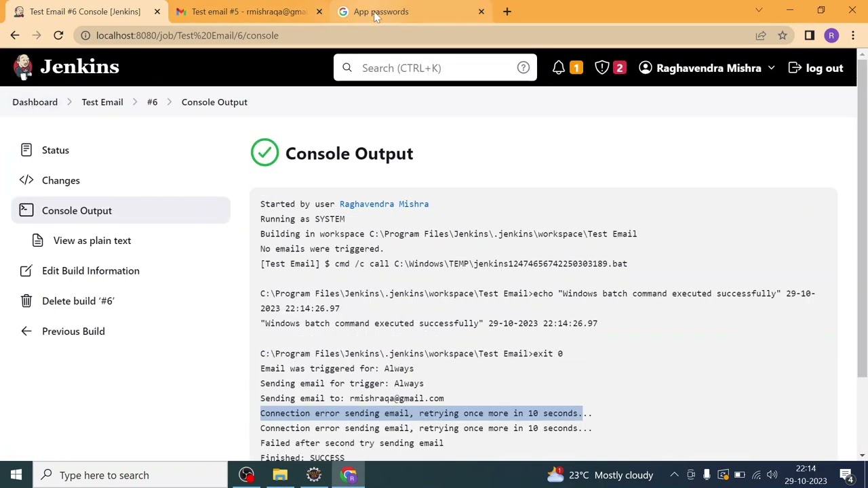Viewport: 868px width, 488px height.
Task: Click the user avatar icon beside Raghavendra Mishra
Action: [646, 68]
